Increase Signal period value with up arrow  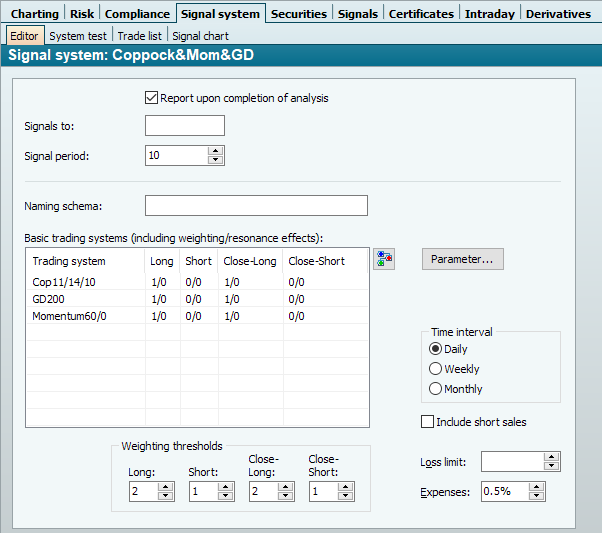click(x=215, y=151)
